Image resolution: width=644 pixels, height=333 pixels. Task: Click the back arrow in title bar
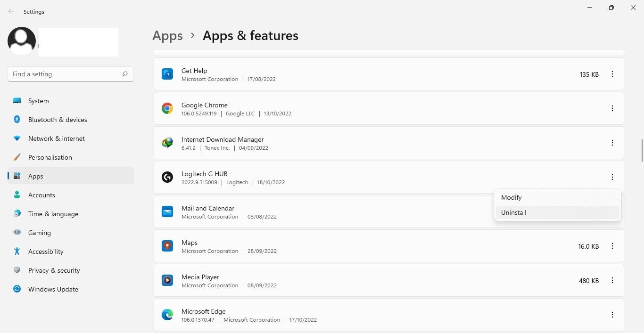11,11
